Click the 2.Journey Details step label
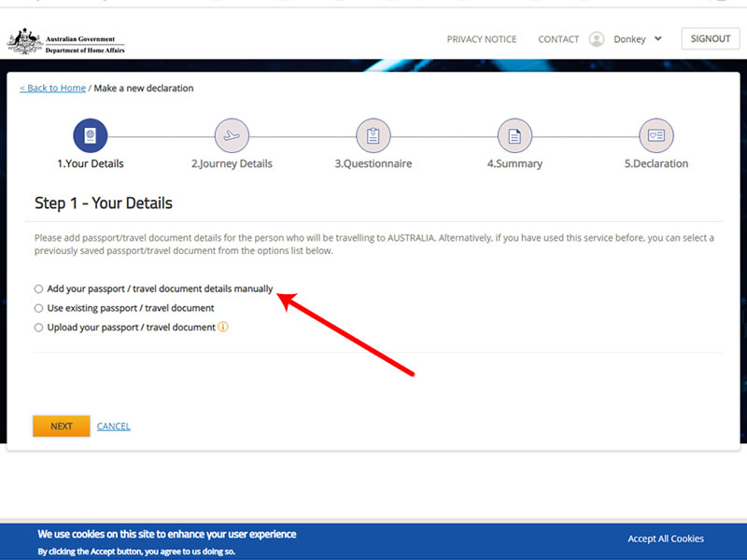Viewport: 747px width, 560px height. [232, 164]
